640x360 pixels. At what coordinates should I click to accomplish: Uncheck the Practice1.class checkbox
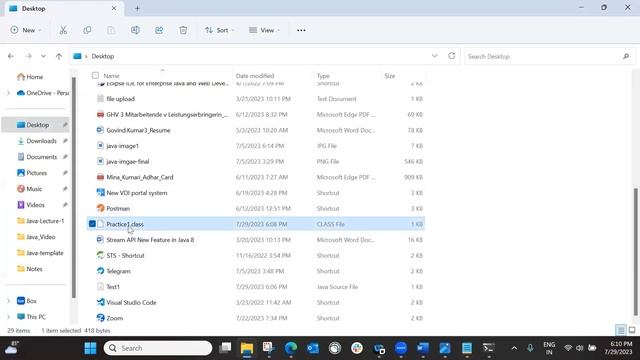[x=92, y=224]
